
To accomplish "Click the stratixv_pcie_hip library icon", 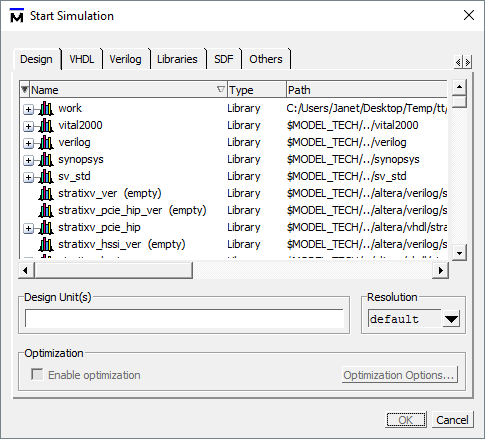I will coord(46,228).
